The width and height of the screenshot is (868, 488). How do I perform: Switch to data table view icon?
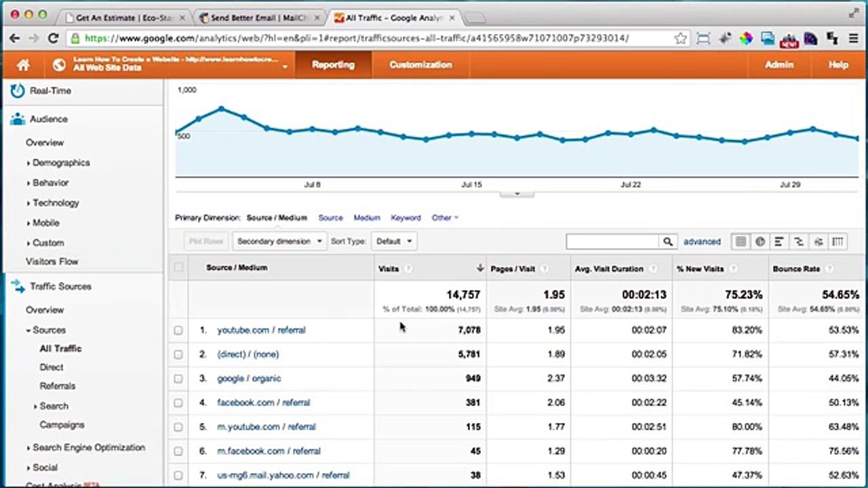click(x=741, y=241)
